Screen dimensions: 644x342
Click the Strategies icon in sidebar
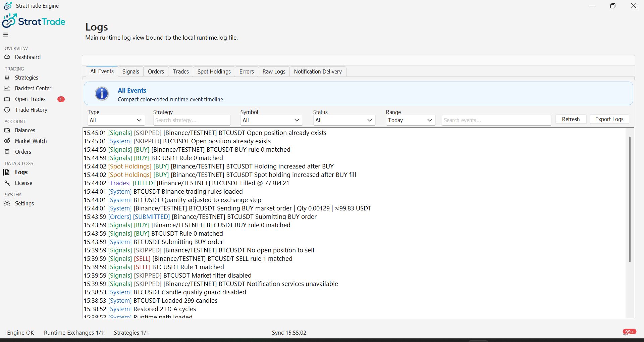click(7, 78)
